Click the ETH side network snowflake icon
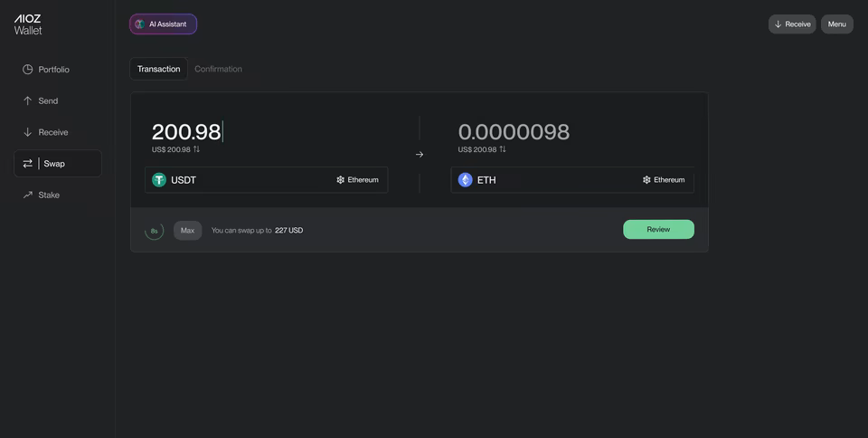Screen dimensions: 868x438 (x=646, y=180)
